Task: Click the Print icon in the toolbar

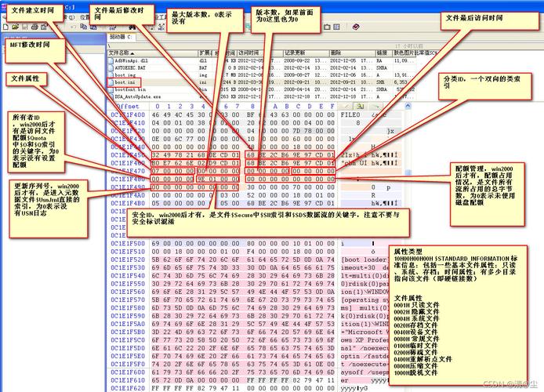Action: pyautogui.click(x=34, y=27)
